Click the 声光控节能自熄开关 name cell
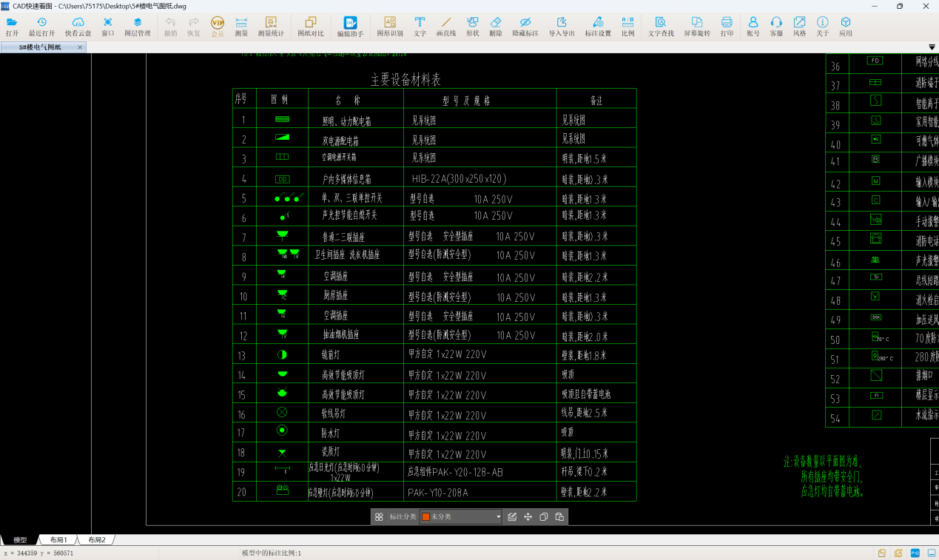939x560 pixels. (349, 215)
